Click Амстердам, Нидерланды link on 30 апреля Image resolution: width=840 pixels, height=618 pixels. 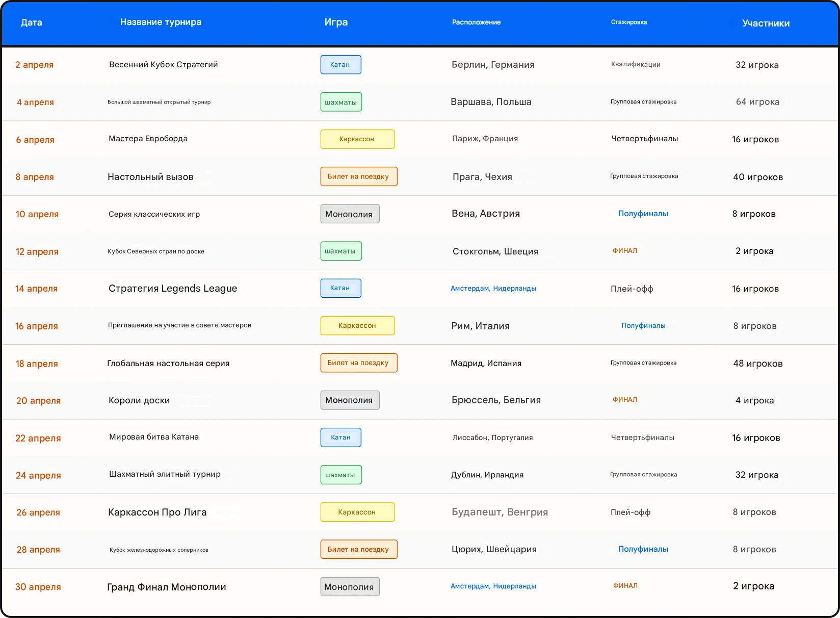pos(493,586)
